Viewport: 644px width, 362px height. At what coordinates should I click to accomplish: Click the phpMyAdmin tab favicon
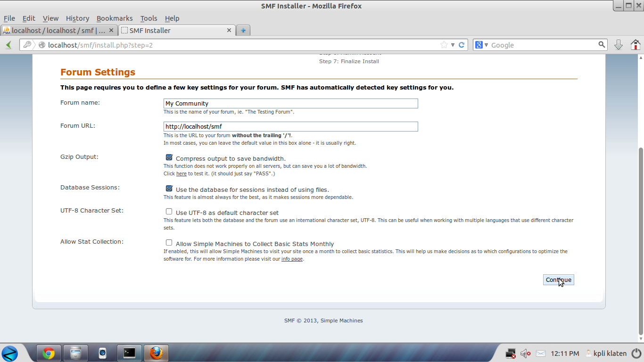pyautogui.click(x=7, y=31)
